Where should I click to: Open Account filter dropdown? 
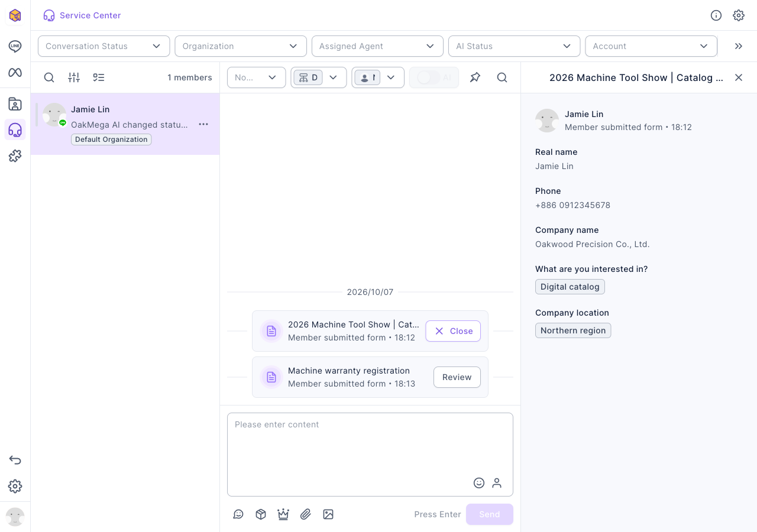tap(651, 46)
